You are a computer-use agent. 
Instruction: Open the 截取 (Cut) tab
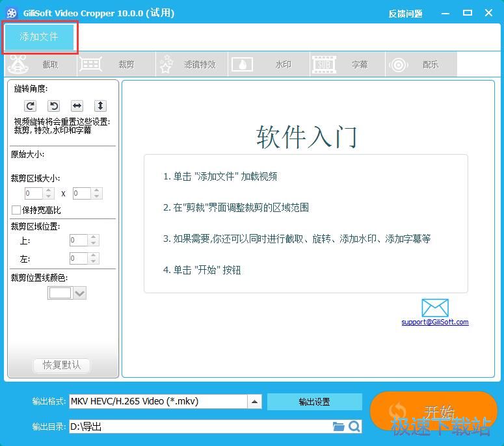[x=41, y=64]
